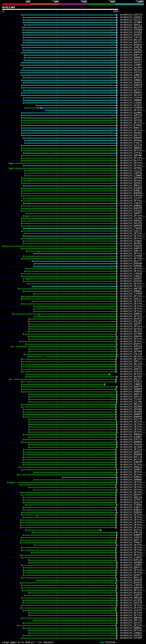Select hit UniRef100_Q5KEU0
Viewport: 146px width, 644px height.
[x=131, y=314]
